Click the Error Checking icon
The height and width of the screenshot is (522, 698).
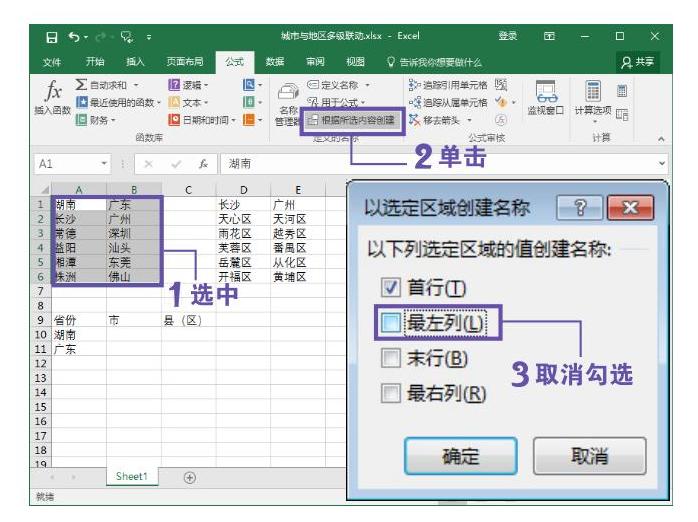(x=501, y=102)
